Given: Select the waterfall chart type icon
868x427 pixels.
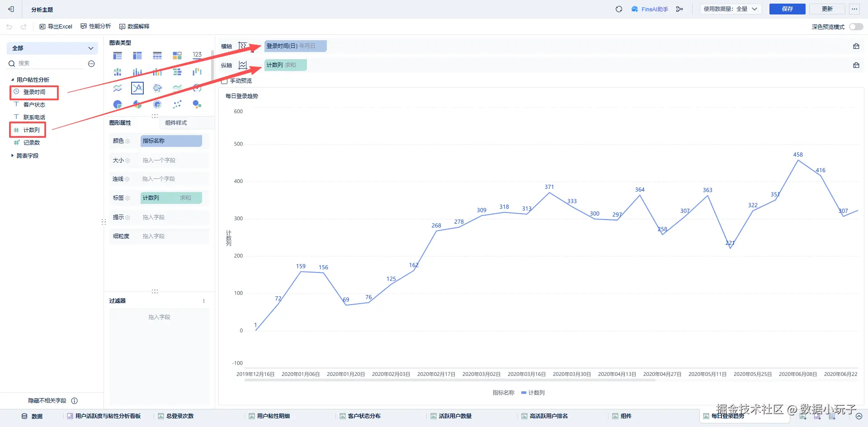Looking at the screenshot, I should (x=197, y=72).
